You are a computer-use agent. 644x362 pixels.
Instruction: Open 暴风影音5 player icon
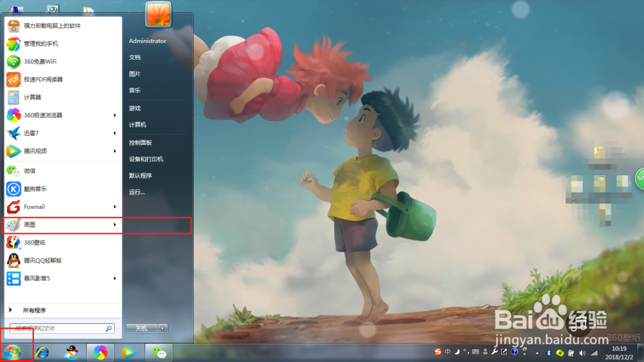pos(13,279)
